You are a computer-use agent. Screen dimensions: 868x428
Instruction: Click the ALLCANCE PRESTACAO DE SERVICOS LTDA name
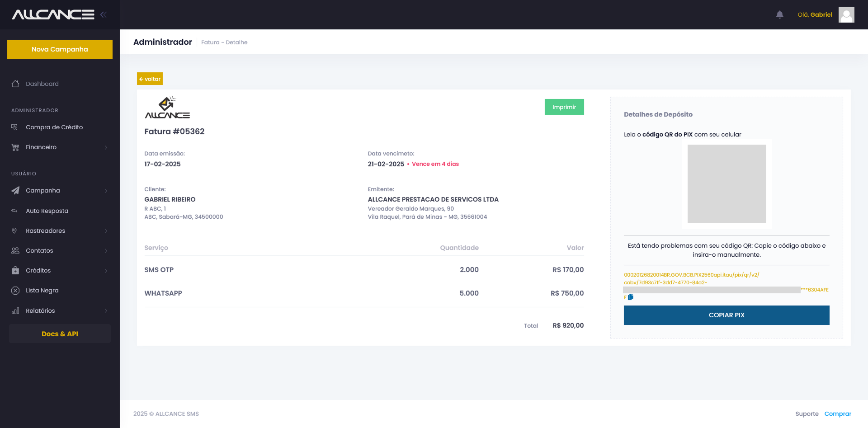pos(433,199)
